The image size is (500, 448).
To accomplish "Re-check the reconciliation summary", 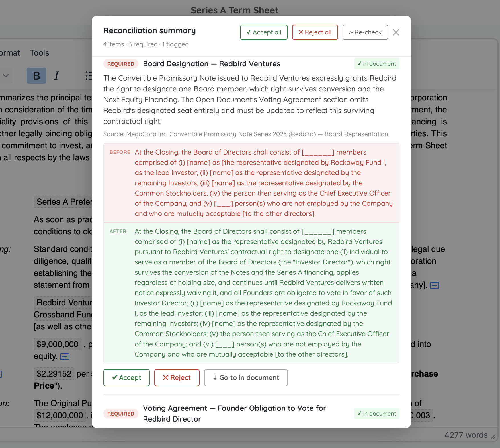I will click(x=365, y=32).
